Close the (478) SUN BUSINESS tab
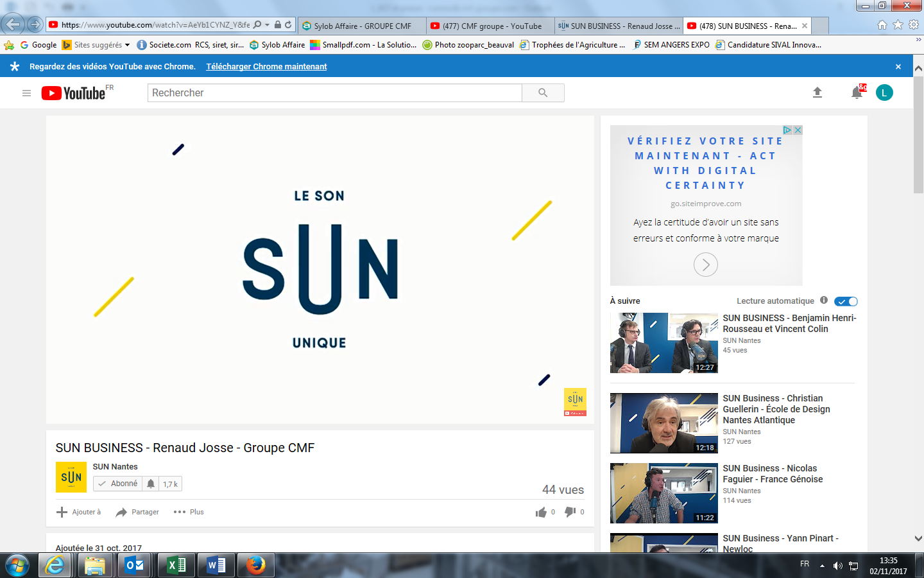Image resolution: width=924 pixels, height=578 pixels. [805, 26]
